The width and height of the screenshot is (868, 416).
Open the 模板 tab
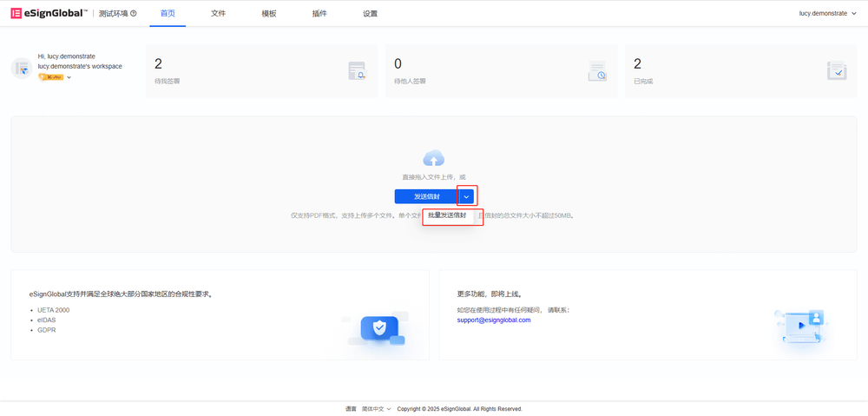click(268, 14)
